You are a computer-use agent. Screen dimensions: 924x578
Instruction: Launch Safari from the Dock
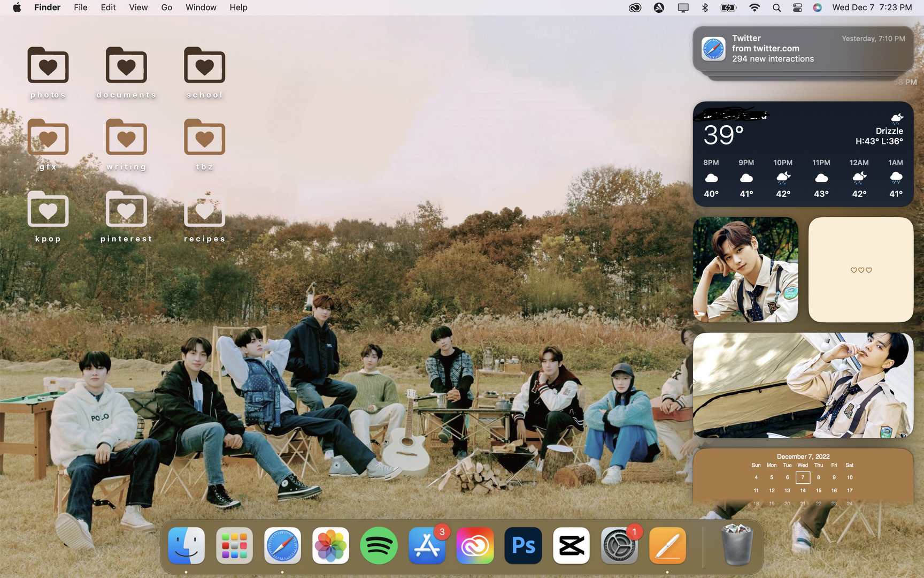click(282, 546)
